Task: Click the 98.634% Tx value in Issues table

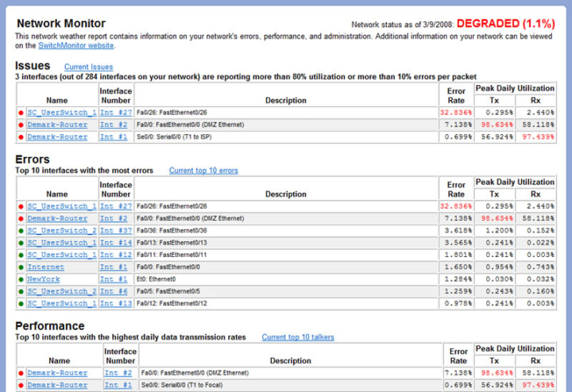Action: coord(497,125)
